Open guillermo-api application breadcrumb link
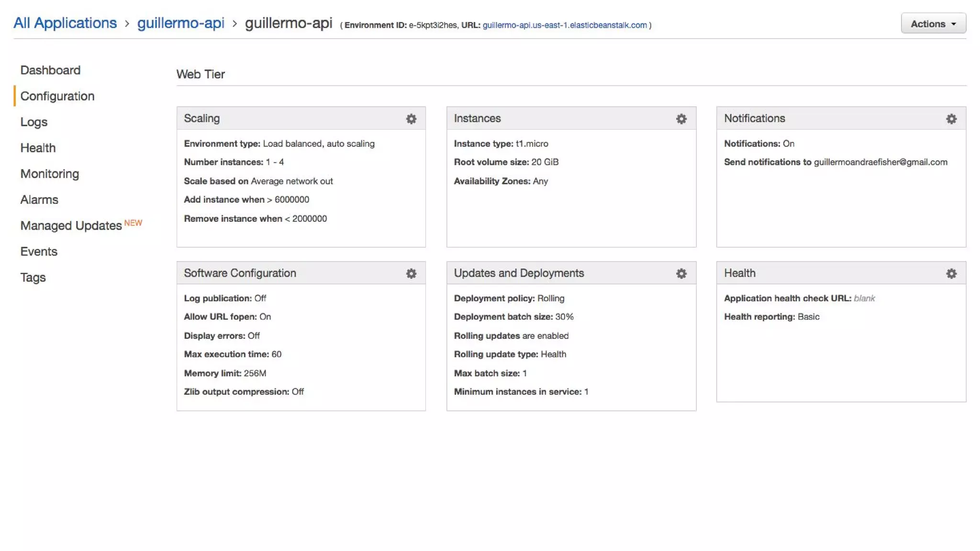980x551 pixels. [x=180, y=23]
